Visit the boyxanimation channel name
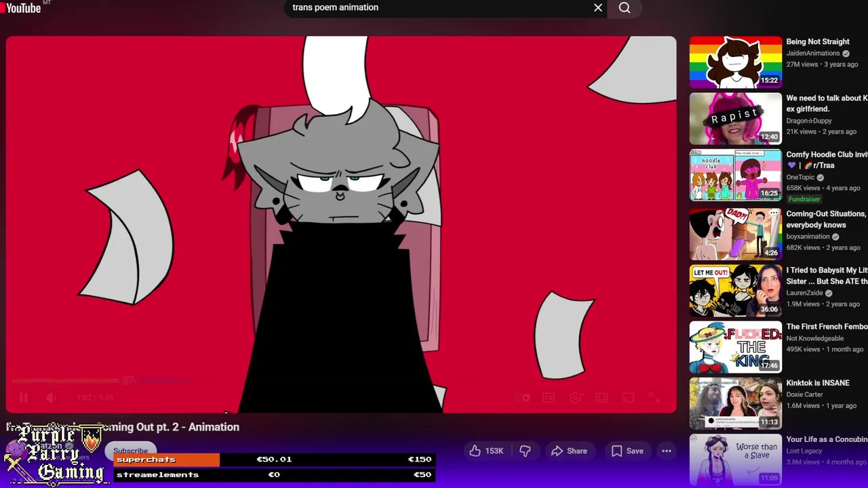The image size is (868, 488). pyautogui.click(x=808, y=237)
